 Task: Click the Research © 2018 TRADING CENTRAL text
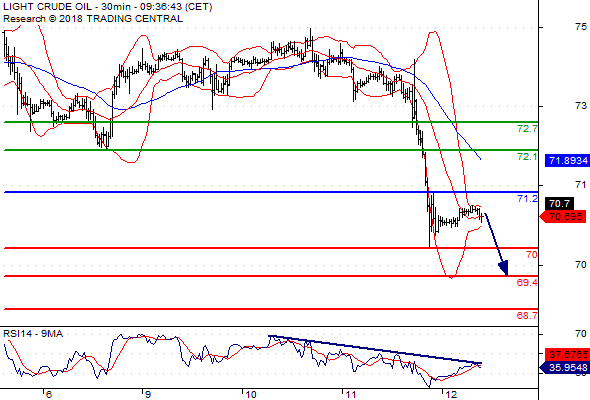tap(93, 19)
